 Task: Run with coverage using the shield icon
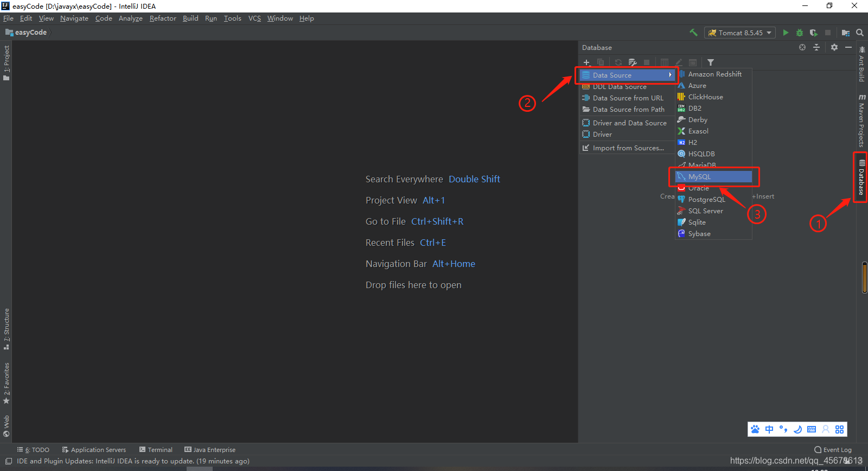[x=814, y=33]
